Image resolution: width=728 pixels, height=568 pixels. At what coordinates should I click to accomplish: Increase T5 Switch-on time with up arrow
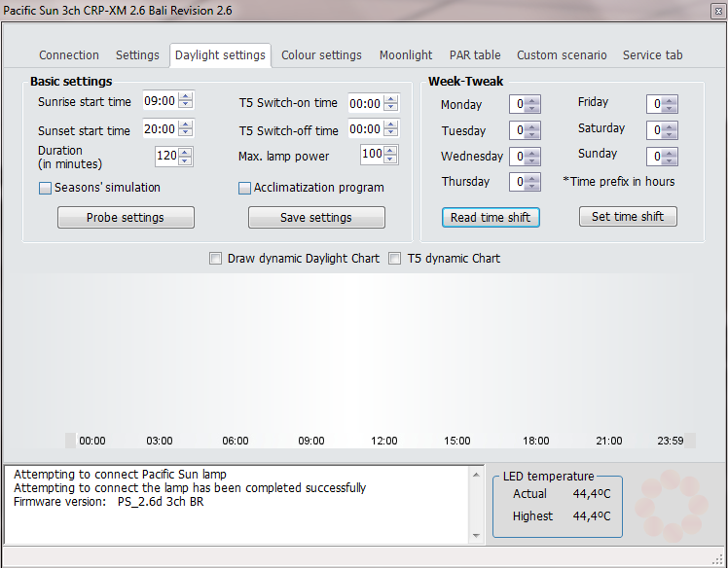point(391,99)
